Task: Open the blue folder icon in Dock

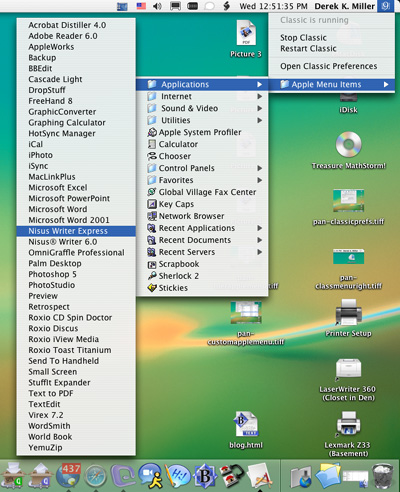Action: coord(328,476)
